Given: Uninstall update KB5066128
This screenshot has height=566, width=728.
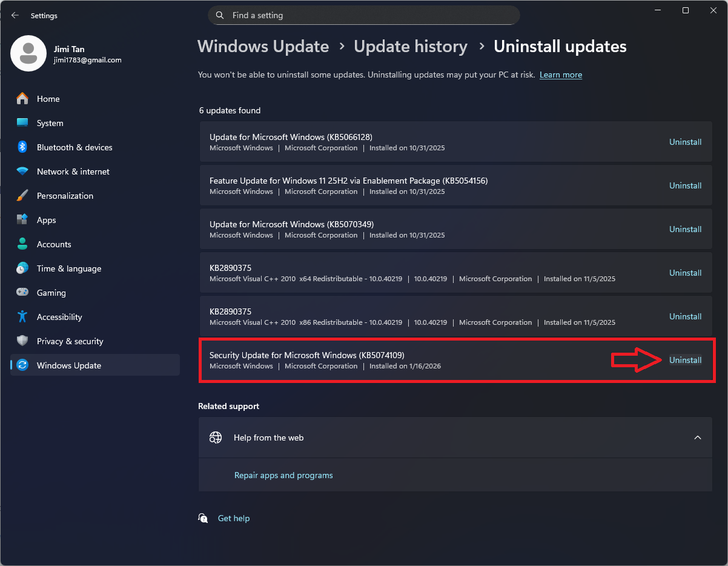Looking at the screenshot, I should [685, 142].
